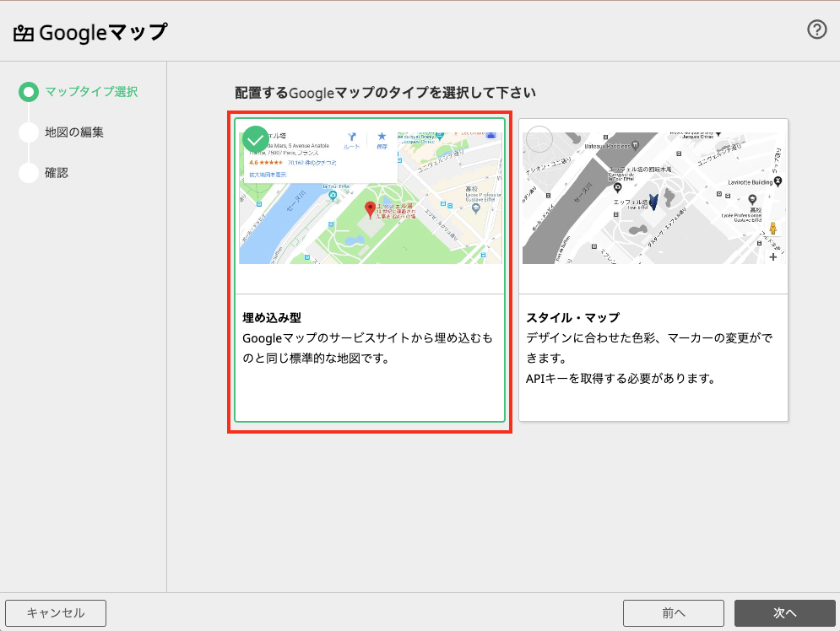Click the embedded color map preview thumbnail
This screenshot has width=840, height=631.
(370, 197)
